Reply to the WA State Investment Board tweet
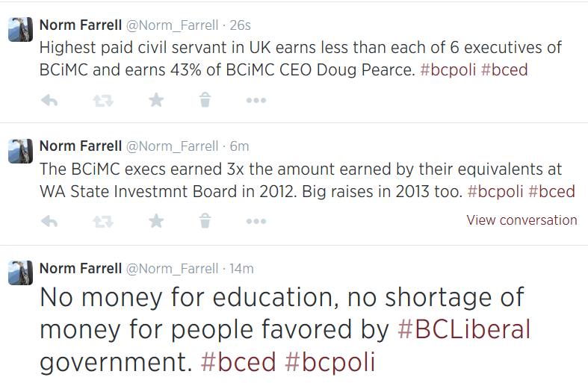The height and width of the screenshot is (383, 588). point(49,221)
